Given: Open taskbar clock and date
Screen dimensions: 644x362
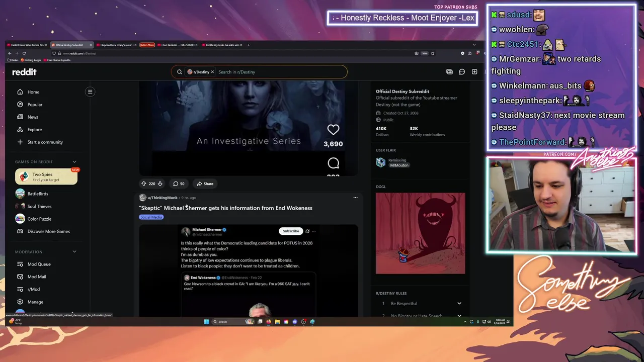Looking at the screenshot, I should pyautogui.click(x=500, y=322).
